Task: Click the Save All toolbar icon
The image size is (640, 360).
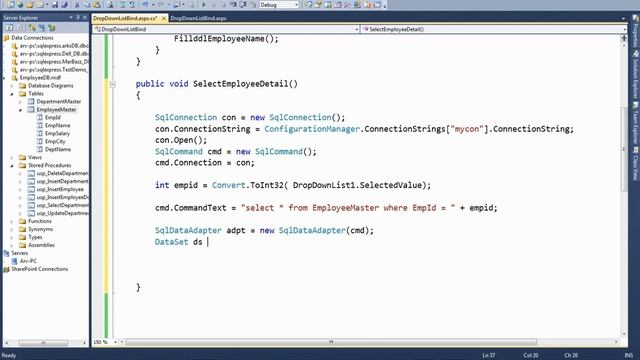Action: (x=64, y=5)
